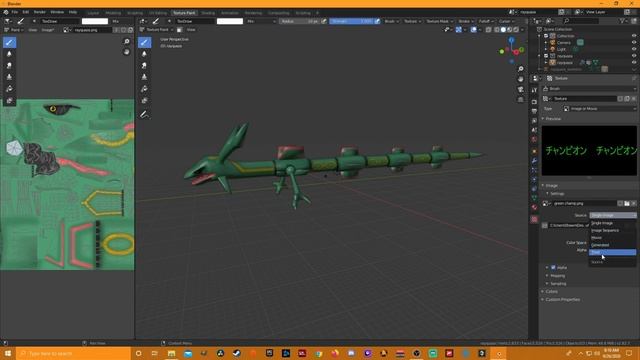This screenshot has width=640, height=360.
Task: Expand the Sampling subpanel
Action: 558,284
